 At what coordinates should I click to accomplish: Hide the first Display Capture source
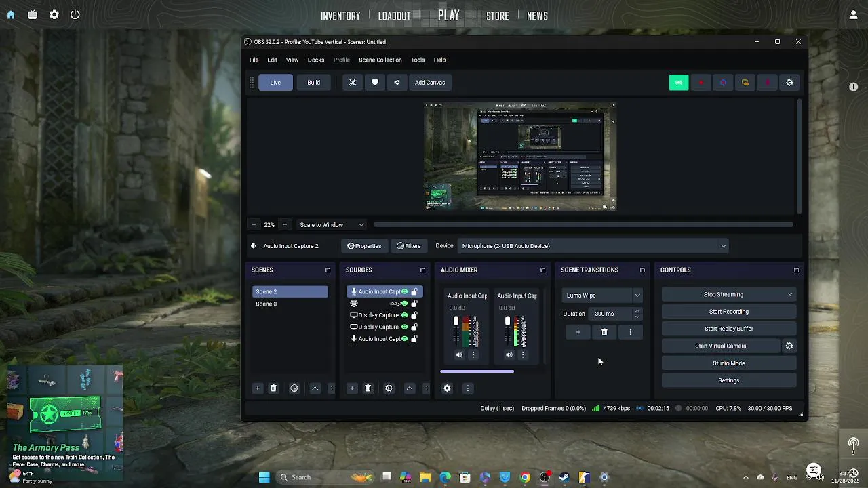(405, 315)
